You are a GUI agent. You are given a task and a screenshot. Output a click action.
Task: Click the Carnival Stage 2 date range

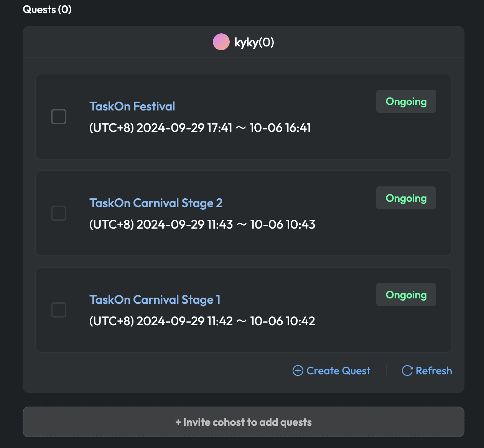(202, 224)
